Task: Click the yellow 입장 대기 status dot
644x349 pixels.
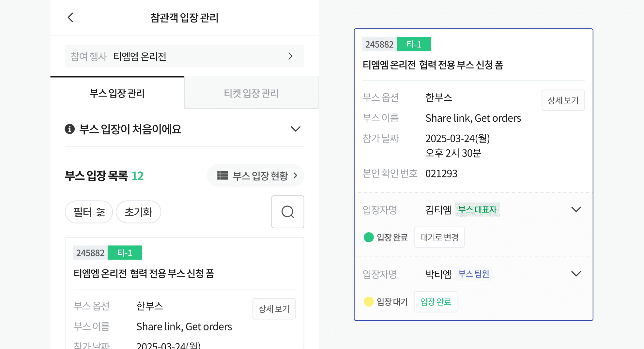Action: 369,301
